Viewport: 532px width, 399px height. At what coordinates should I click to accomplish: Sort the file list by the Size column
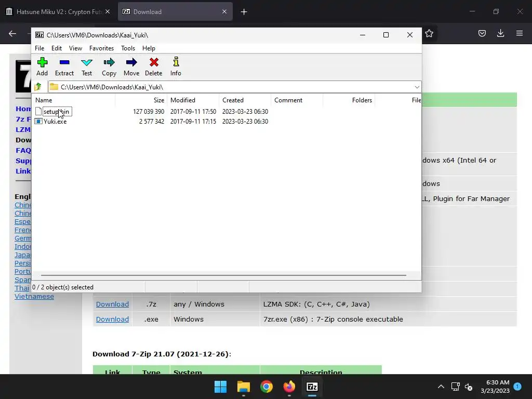pos(141,100)
